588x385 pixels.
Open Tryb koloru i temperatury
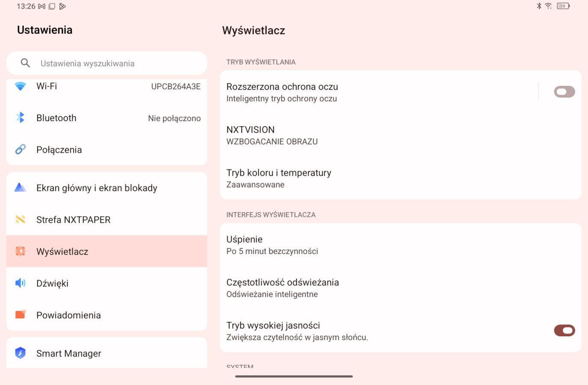click(x=401, y=178)
